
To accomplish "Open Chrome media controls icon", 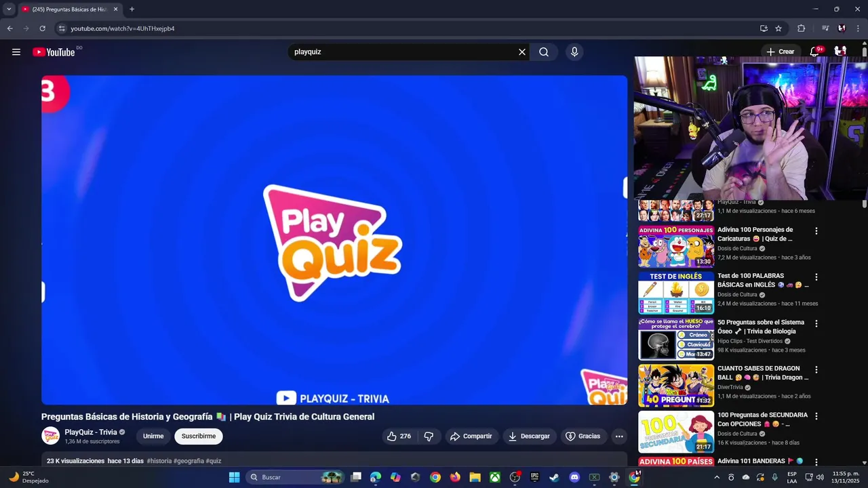I will click(x=825, y=28).
